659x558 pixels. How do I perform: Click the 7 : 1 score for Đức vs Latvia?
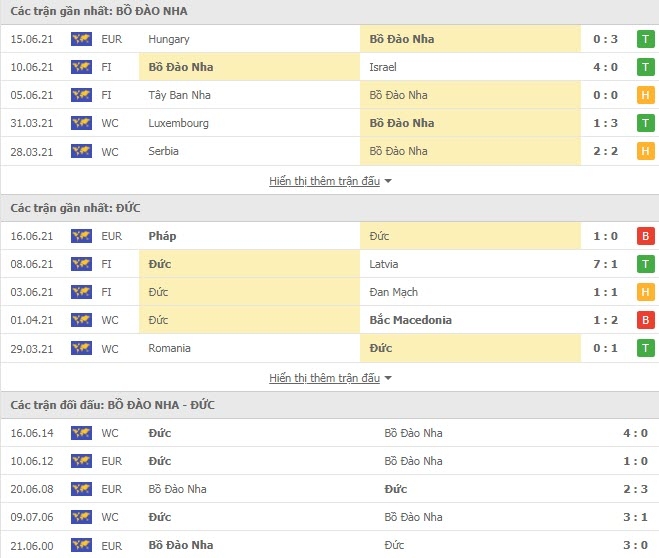click(605, 264)
